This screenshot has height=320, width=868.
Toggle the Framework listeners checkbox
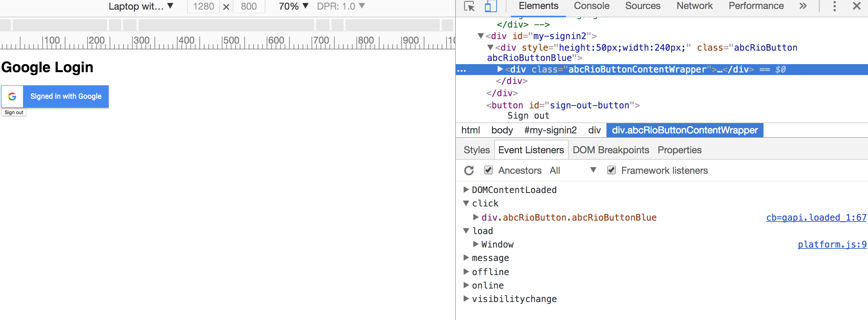pos(611,170)
